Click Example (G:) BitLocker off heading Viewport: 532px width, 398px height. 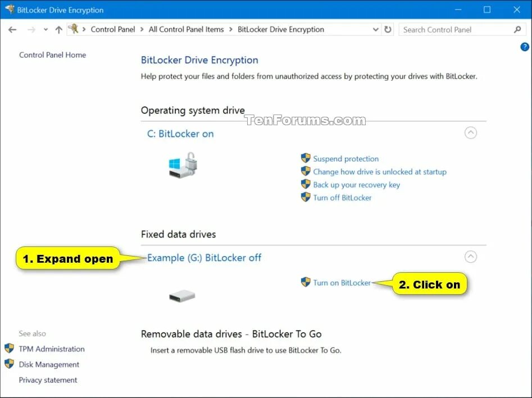[204, 258]
